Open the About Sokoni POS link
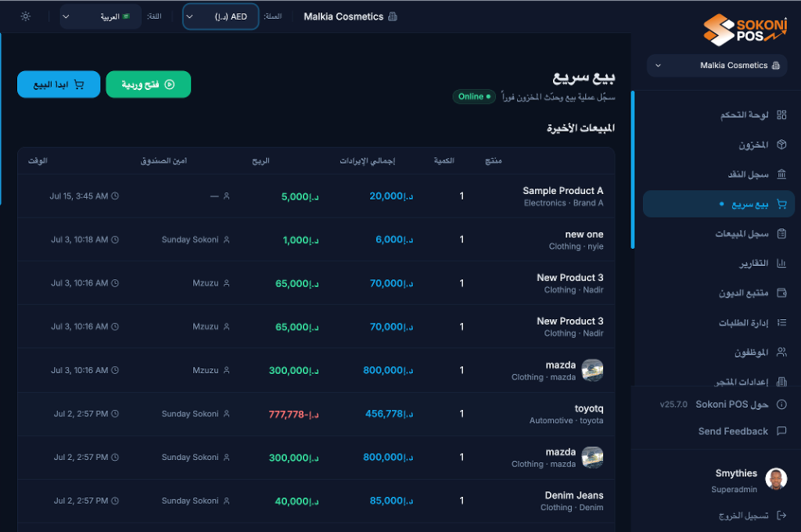The image size is (801, 532). 731,404
